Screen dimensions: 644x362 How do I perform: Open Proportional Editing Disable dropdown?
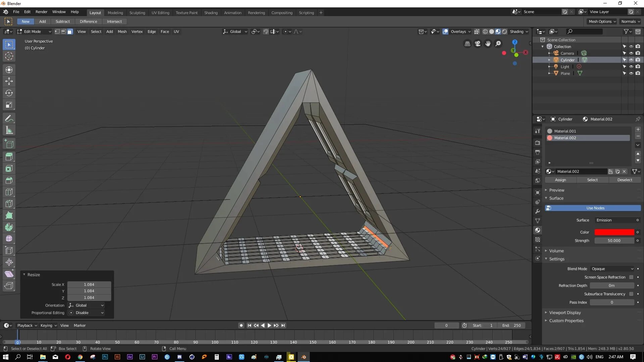tap(86, 313)
